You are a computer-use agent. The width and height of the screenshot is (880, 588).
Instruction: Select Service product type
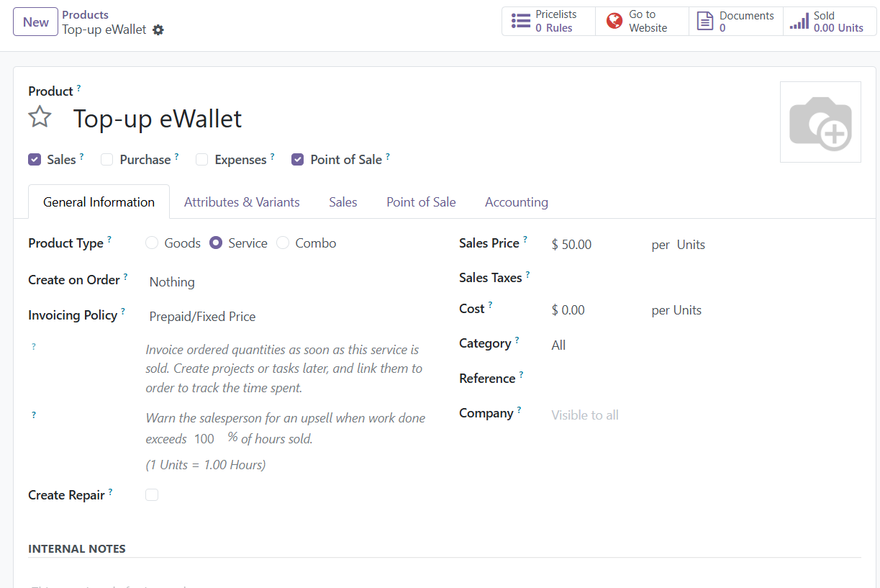click(x=216, y=243)
